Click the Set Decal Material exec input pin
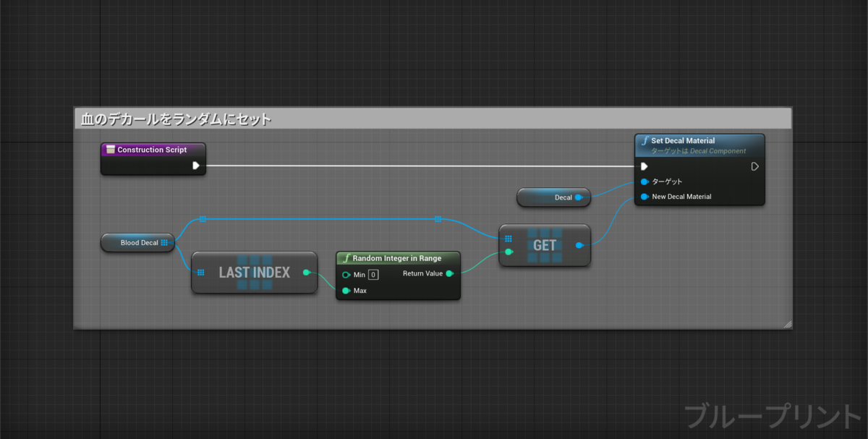Viewport: 868px width, 439px height. (x=644, y=166)
